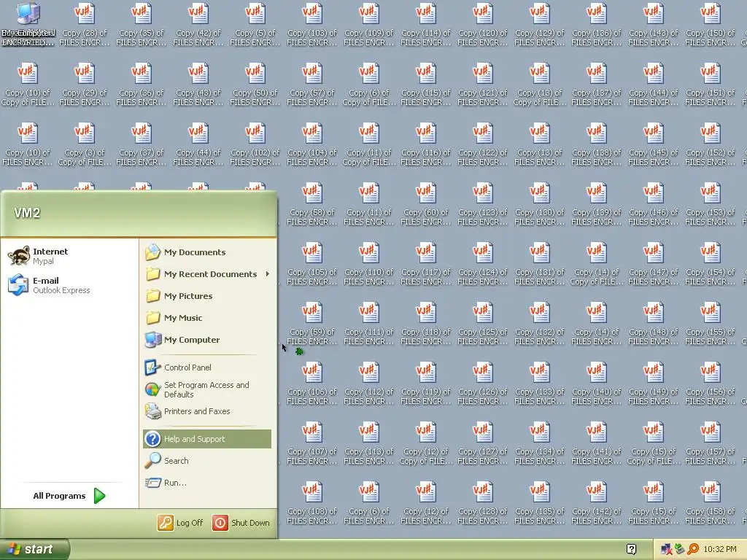Open Control Panel

178,367
